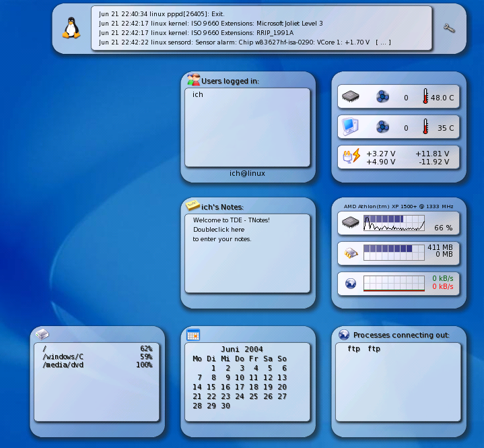Screen dimensions: 484x448
Task: Click the CPU chip icon beside 48.0 C
Action: (351, 96)
